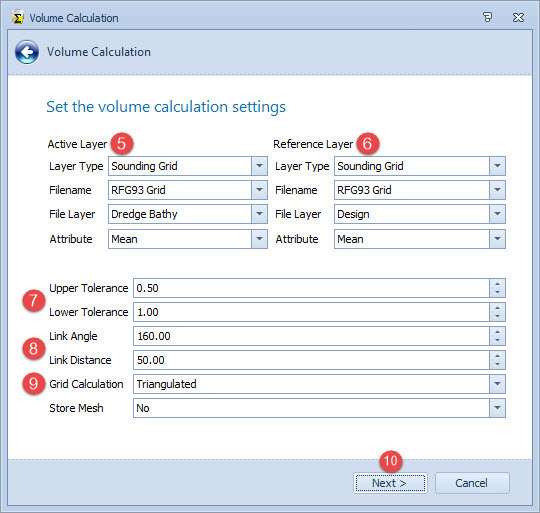This screenshot has height=513, width=540.
Task: Decrease Lower Tolerance with down spinner
Action: click(497, 316)
